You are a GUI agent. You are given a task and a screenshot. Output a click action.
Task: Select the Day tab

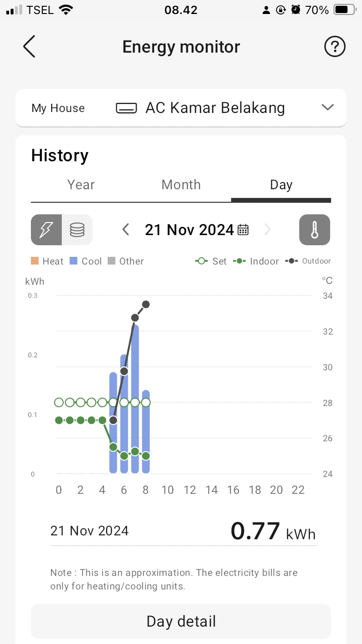coord(281,185)
